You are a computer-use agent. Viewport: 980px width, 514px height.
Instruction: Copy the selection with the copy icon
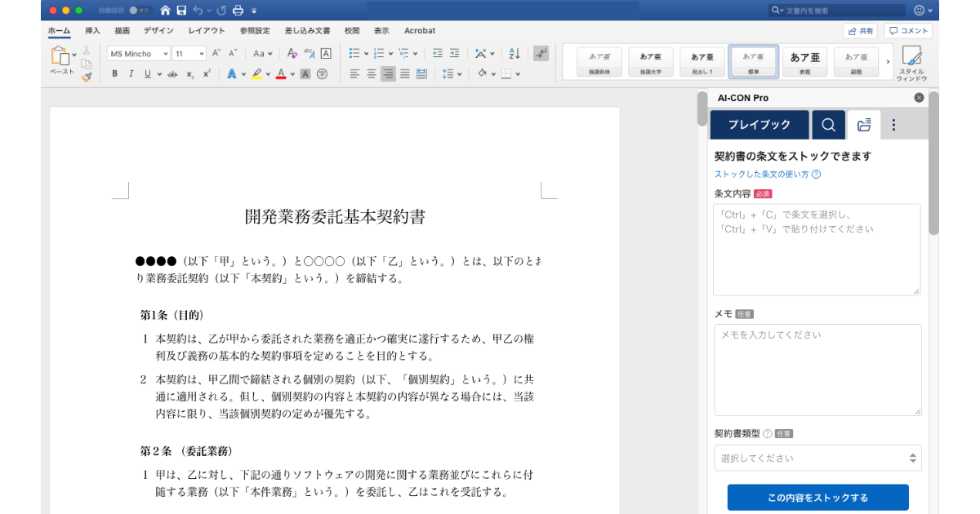pyautogui.click(x=86, y=63)
